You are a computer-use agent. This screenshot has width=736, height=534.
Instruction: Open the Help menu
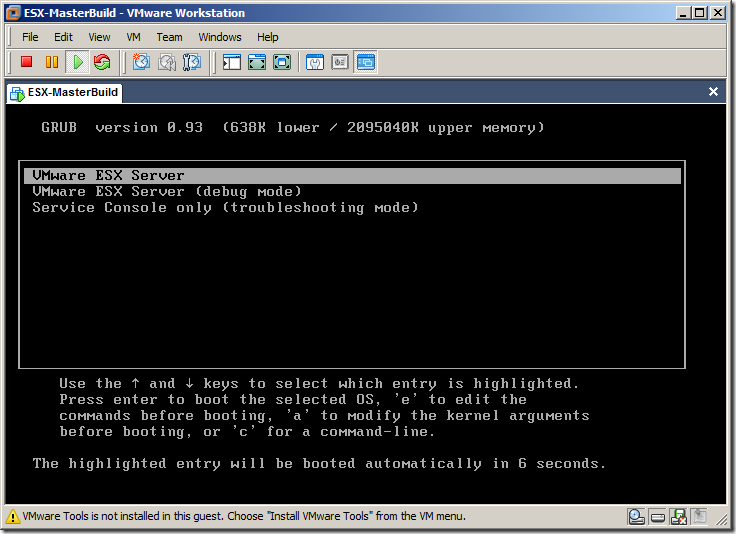(268, 37)
